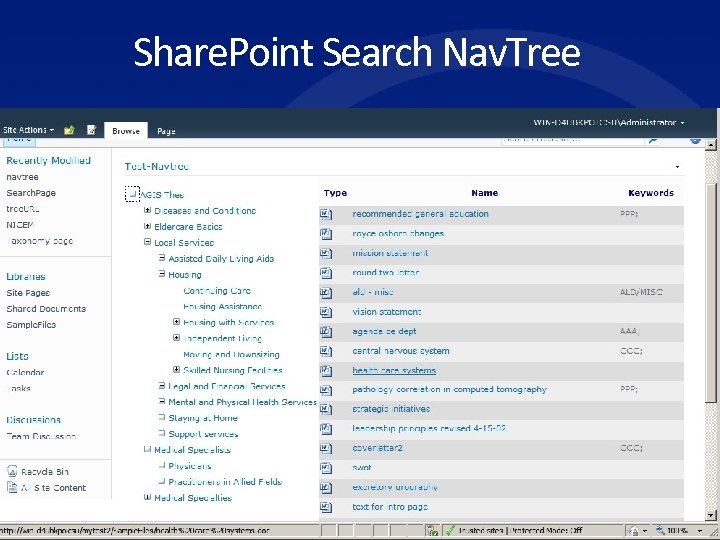The width and height of the screenshot is (720, 540).
Task: Click the Navigate Up folder icon
Action: [69, 130]
